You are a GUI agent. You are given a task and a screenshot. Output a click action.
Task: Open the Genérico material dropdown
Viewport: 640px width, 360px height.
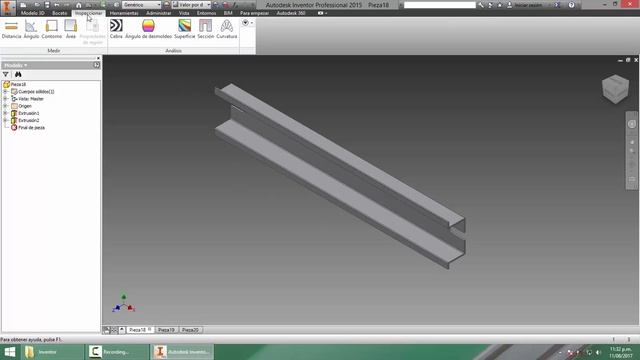(142, 5)
